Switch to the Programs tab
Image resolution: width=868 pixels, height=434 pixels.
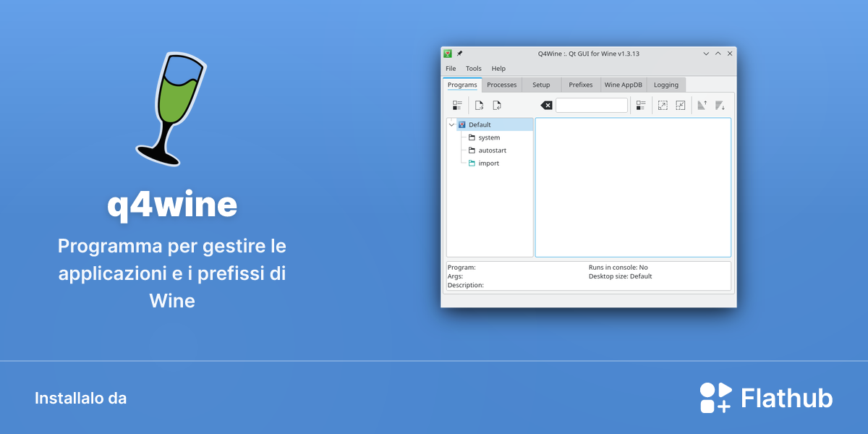(461, 85)
